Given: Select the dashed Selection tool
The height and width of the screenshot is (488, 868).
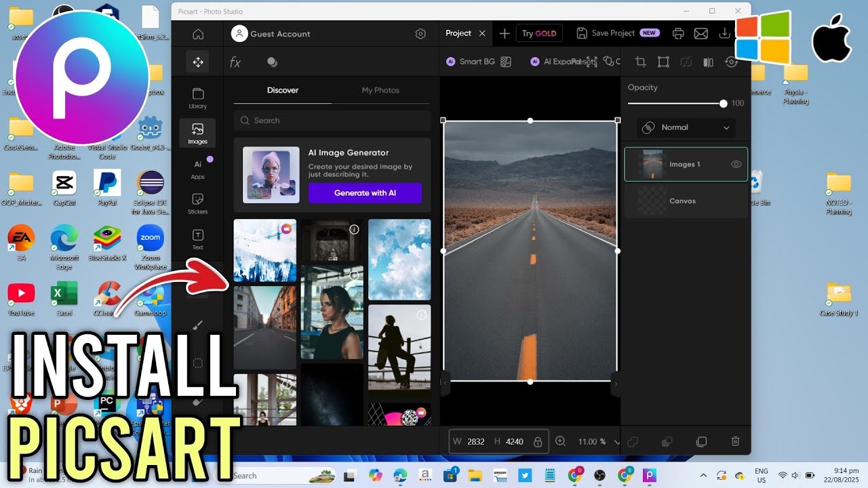Looking at the screenshot, I should (198, 363).
